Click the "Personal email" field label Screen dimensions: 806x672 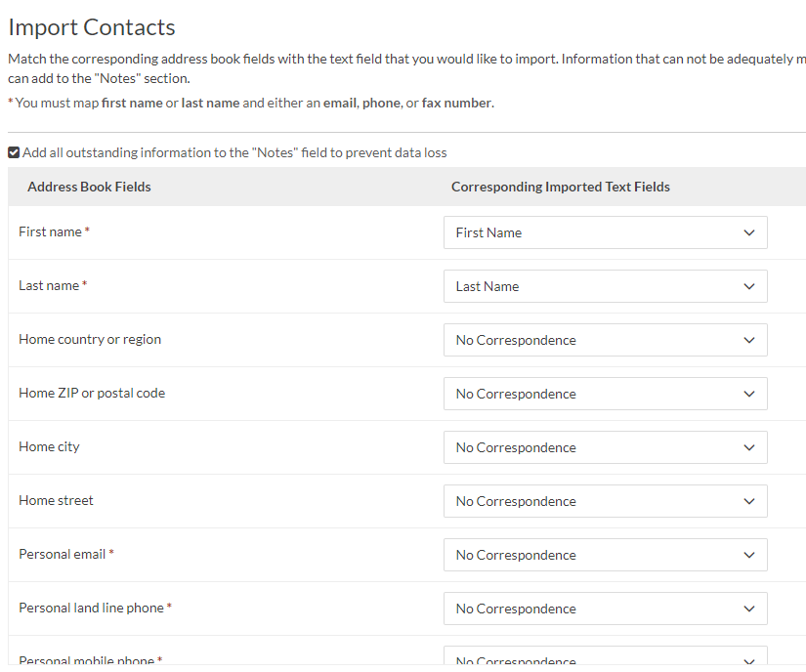click(63, 554)
